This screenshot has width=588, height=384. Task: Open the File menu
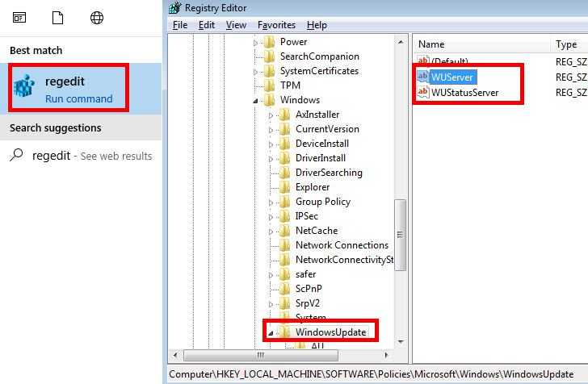point(180,25)
